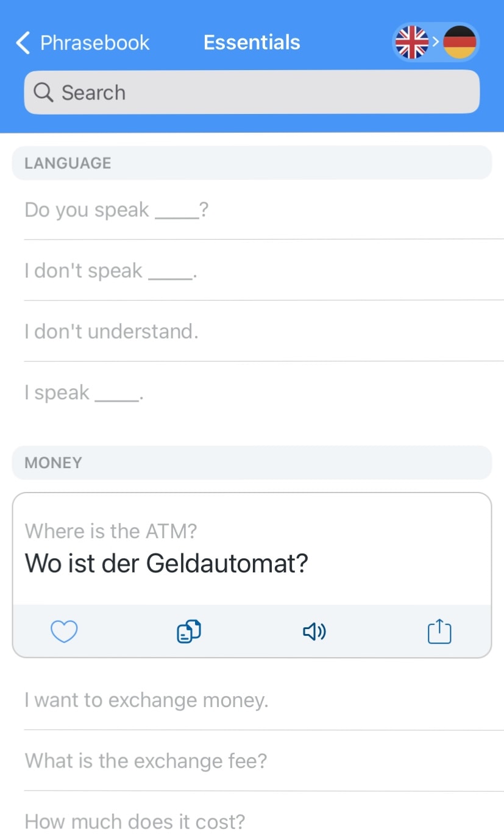The width and height of the screenshot is (504, 840).
Task: Toggle the favorite heart on the ATM phrase
Action: [63, 632]
